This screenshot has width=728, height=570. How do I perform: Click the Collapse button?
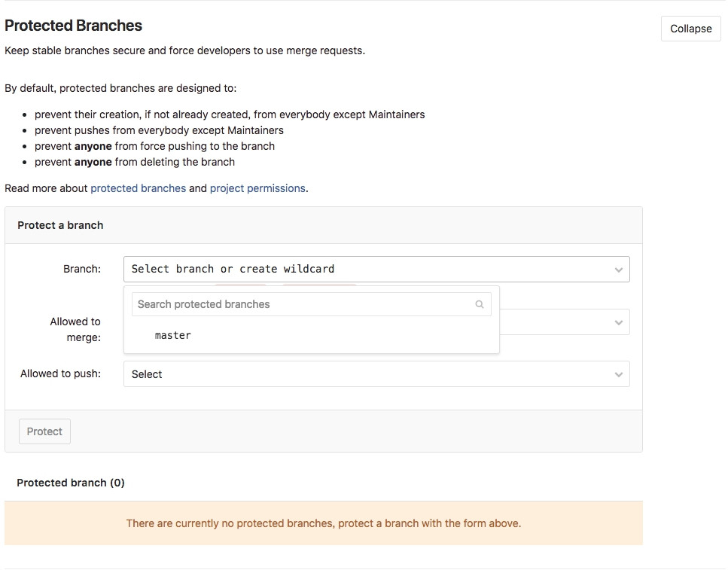pos(690,29)
